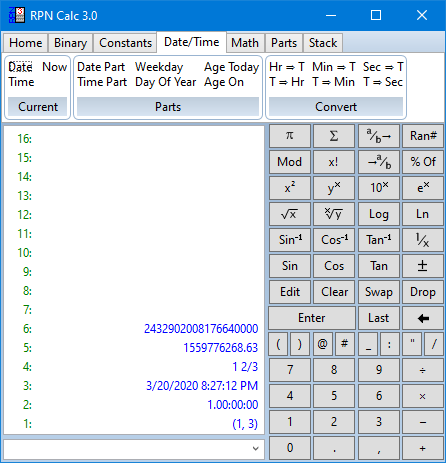Click the Ran# random number button
446x463 pixels.
coord(423,136)
